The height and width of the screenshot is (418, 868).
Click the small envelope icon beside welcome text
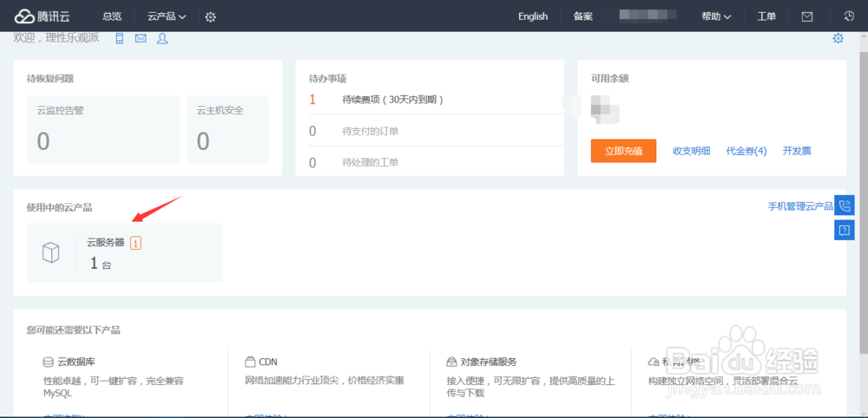(x=141, y=38)
